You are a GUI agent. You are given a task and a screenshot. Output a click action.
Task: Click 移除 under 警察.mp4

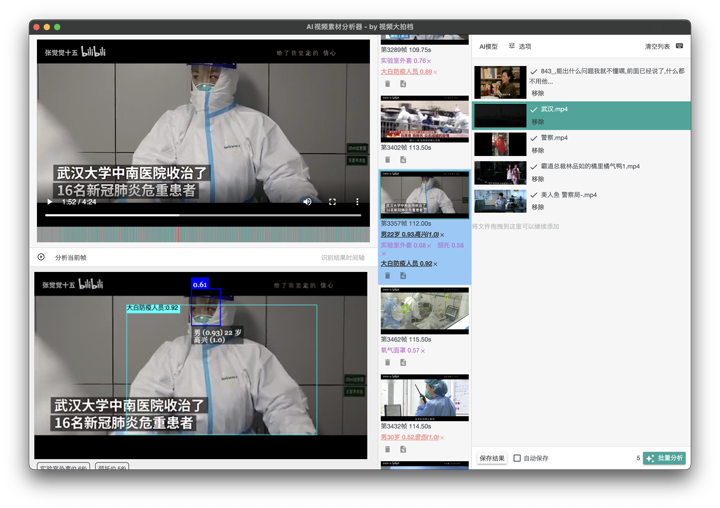click(538, 150)
